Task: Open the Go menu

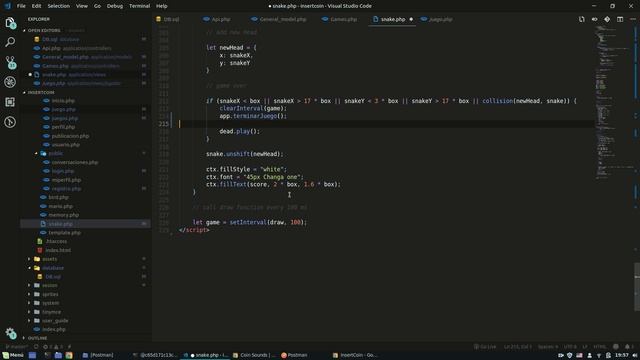Action: pos(97,6)
